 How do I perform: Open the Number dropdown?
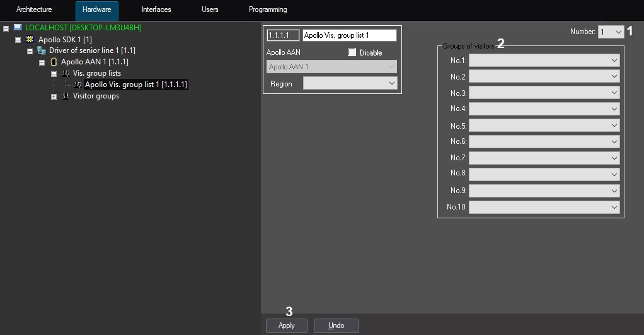coord(611,32)
